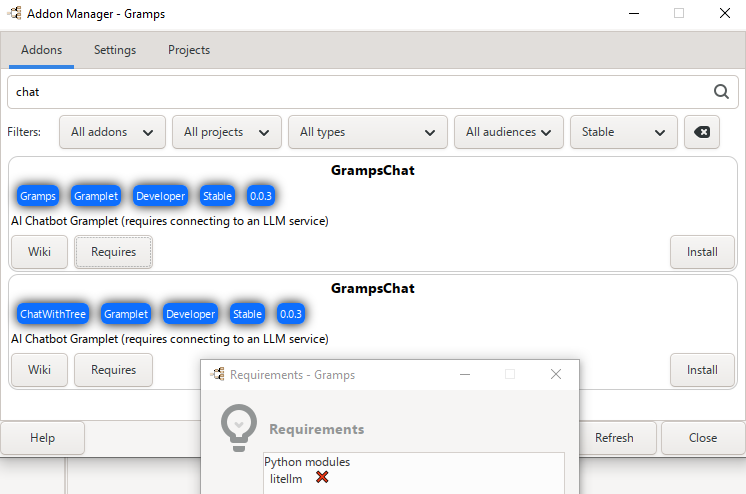
Task: Click the 'Filters:' label
Action: click(24, 132)
